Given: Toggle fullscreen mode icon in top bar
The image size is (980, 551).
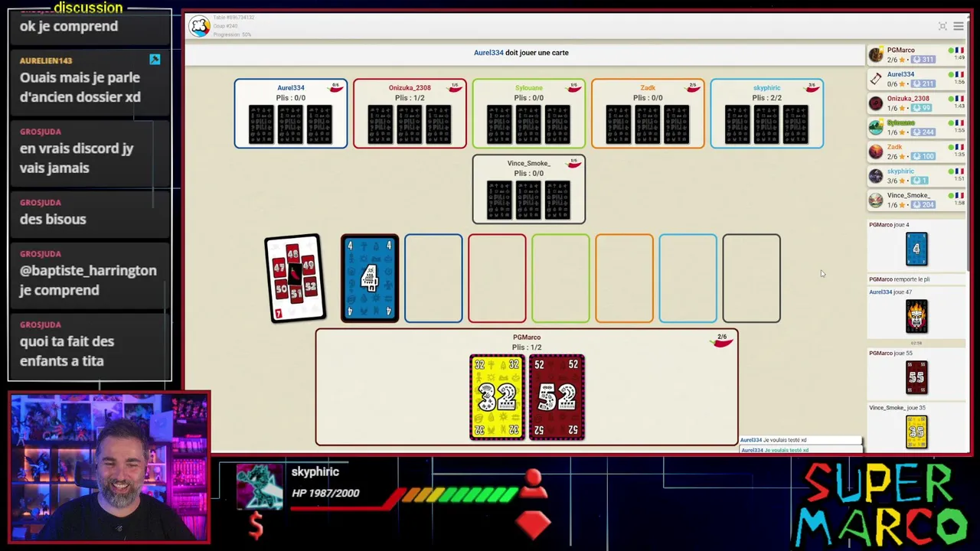Looking at the screenshot, I should [942, 26].
